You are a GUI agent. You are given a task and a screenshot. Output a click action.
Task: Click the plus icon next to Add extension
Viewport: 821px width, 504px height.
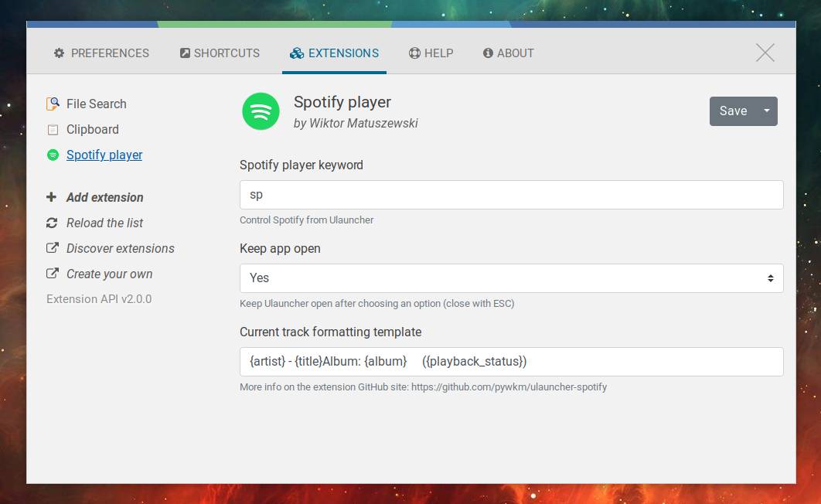pyautogui.click(x=51, y=197)
